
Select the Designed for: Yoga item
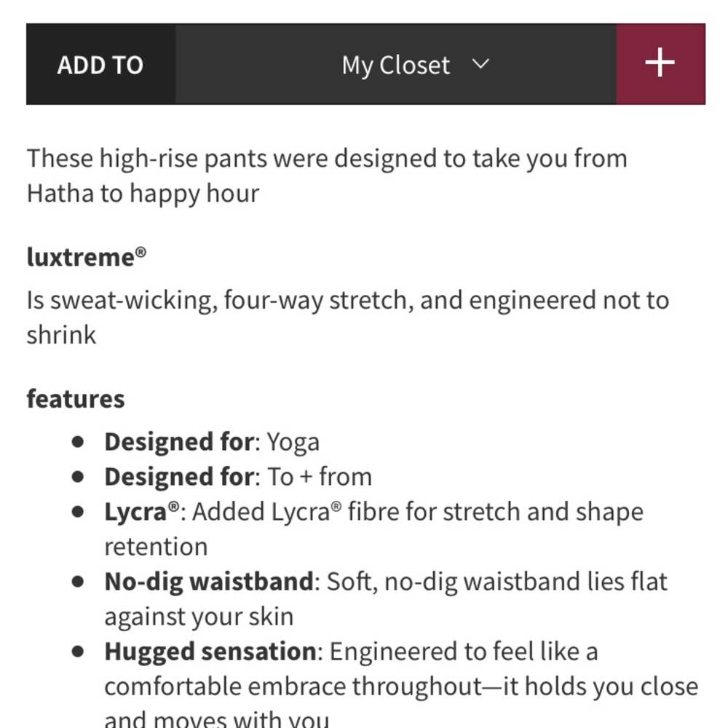(212, 442)
